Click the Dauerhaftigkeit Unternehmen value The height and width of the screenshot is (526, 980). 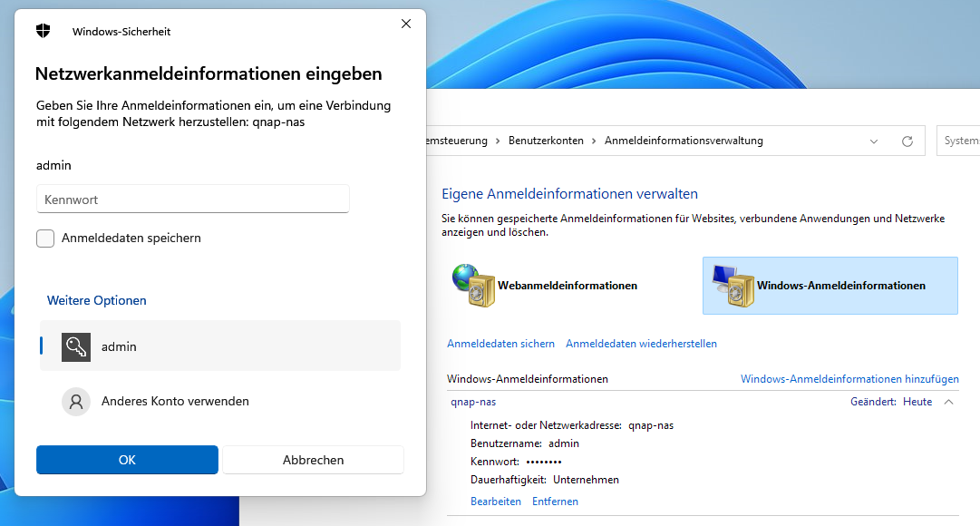click(x=587, y=480)
